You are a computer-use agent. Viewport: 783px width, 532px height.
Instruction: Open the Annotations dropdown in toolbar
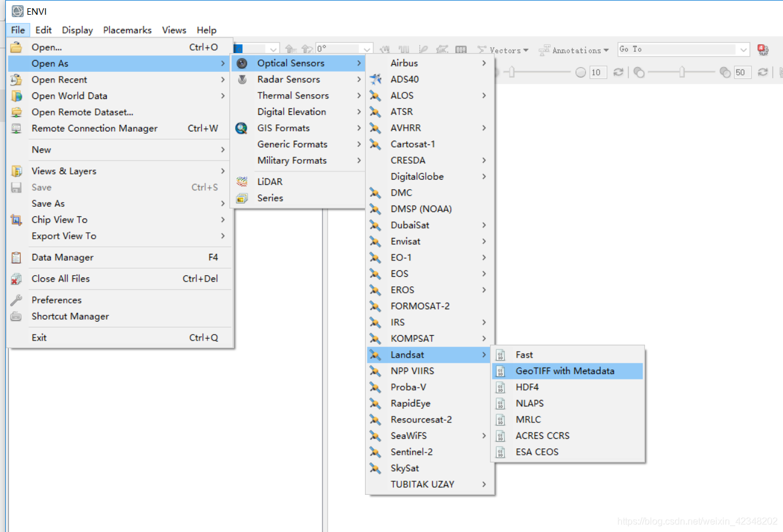[x=574, y=50]
